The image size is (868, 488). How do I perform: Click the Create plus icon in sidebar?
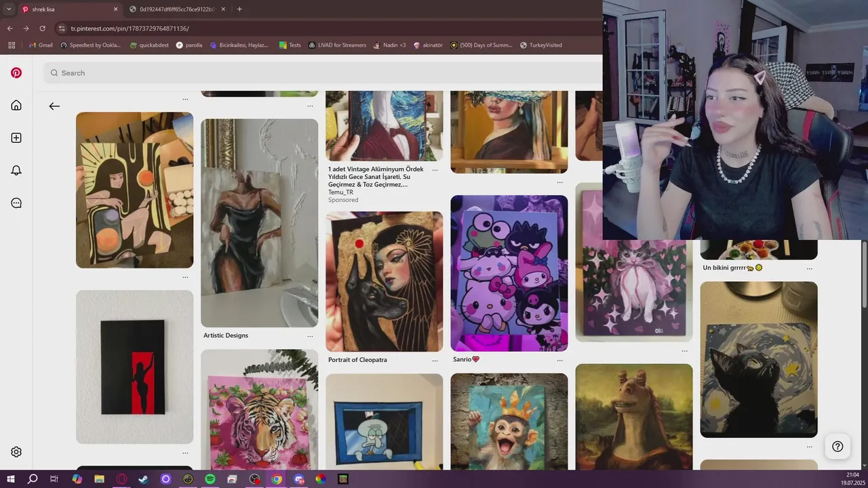click(16, 138)
